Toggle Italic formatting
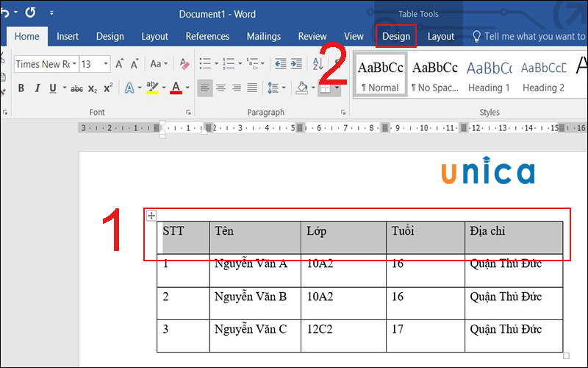This screenshot has height=368, width=588. pyautogui.click(x=37, y=88)
